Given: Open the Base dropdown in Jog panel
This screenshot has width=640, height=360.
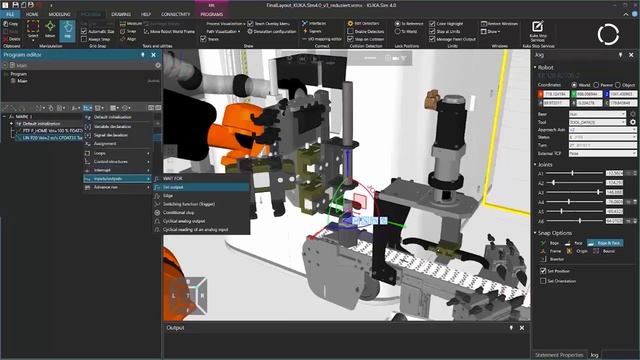Looking at the screenshot, I should click(x=597, y=114).
